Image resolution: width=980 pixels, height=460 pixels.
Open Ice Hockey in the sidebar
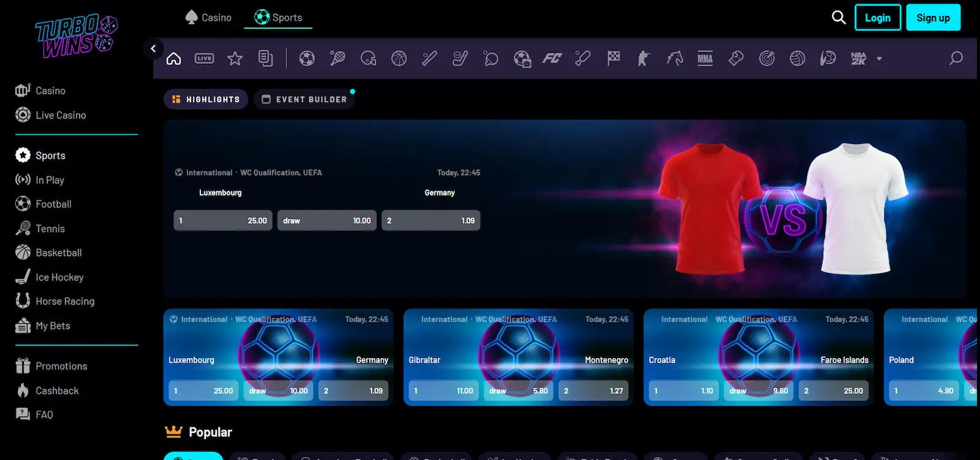pyautogui.click(x=50, y=277)
